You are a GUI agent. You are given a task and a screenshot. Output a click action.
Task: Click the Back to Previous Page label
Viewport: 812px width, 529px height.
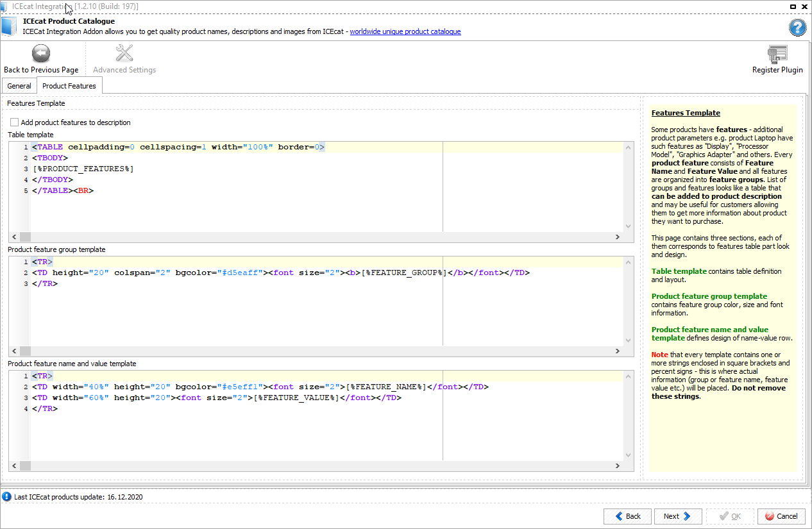pyautogui.click(x=41, y=70)
